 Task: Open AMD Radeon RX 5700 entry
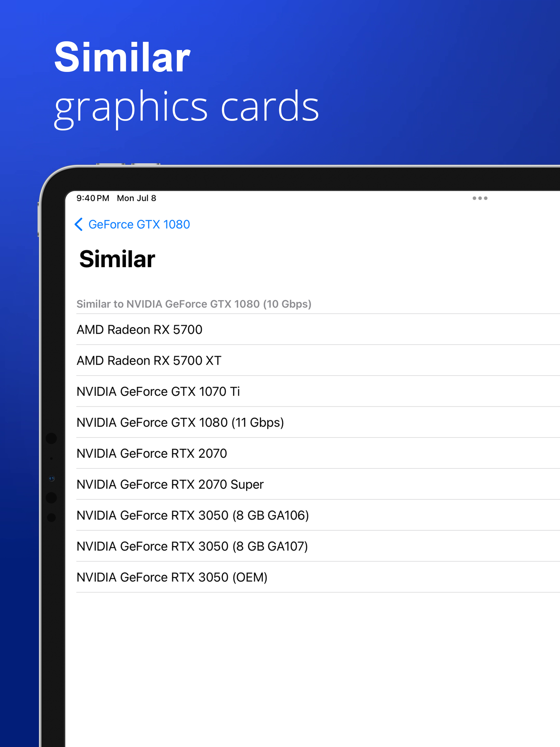tap(139, 329)
